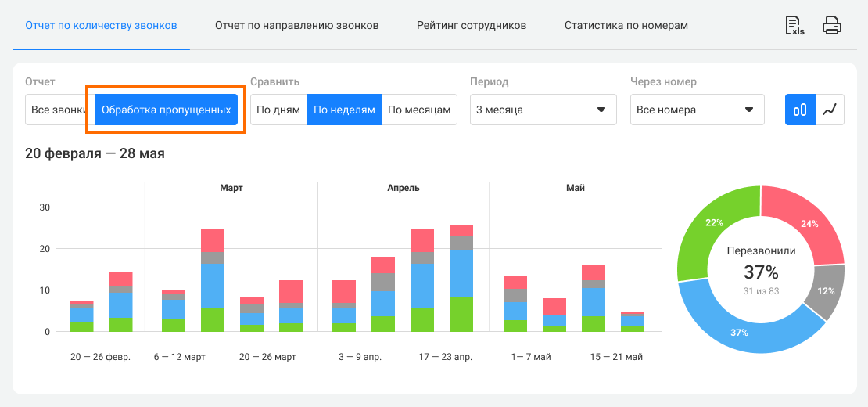This screenshot has height=407, width=868.
Task: Open the 'Отчет по количеству звонков' tab
Action: (102, 26)
